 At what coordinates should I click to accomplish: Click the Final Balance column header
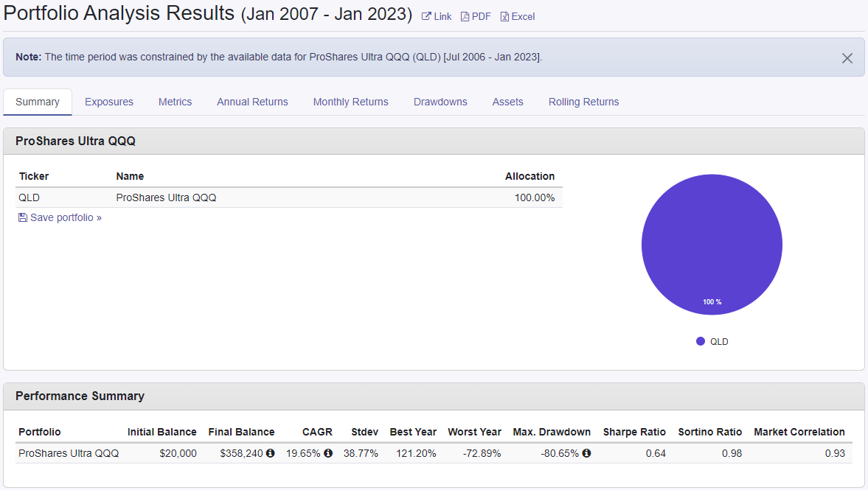[241, 432]
